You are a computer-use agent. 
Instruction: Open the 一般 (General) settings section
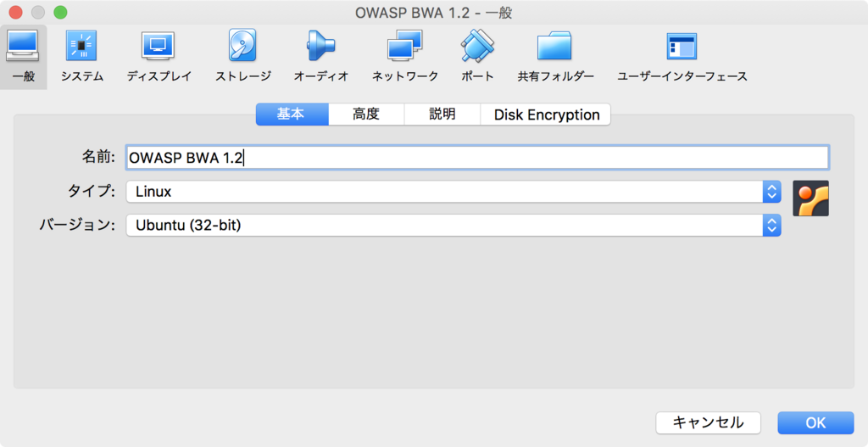[23, 57]
